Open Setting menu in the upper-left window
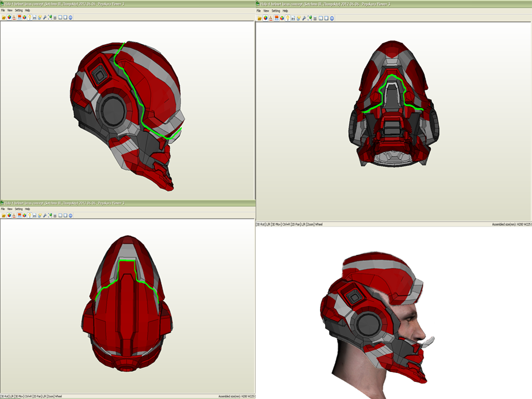Screen dimensions: 532x399 click(x=19, y=10)
